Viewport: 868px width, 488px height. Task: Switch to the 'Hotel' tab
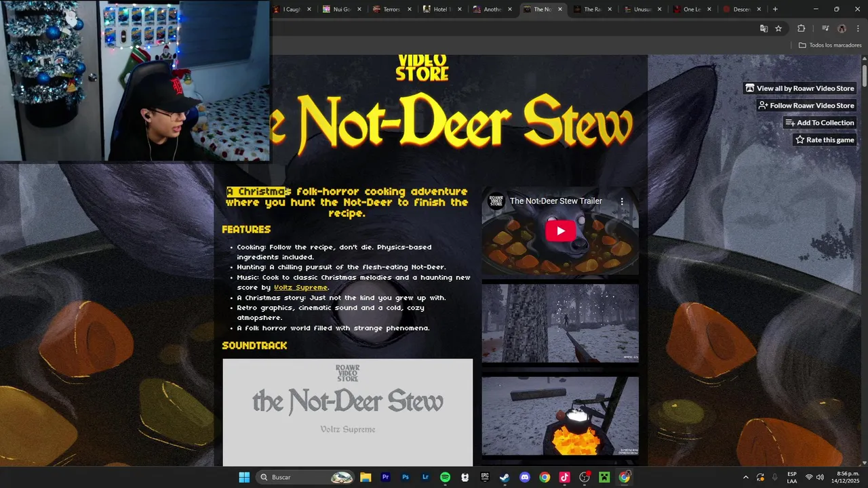(441, 9)
